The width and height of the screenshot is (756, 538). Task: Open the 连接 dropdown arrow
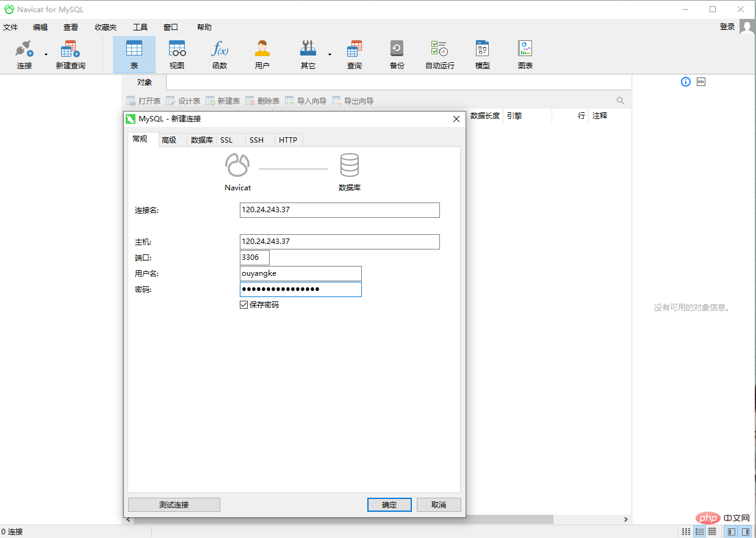(46, 55)
